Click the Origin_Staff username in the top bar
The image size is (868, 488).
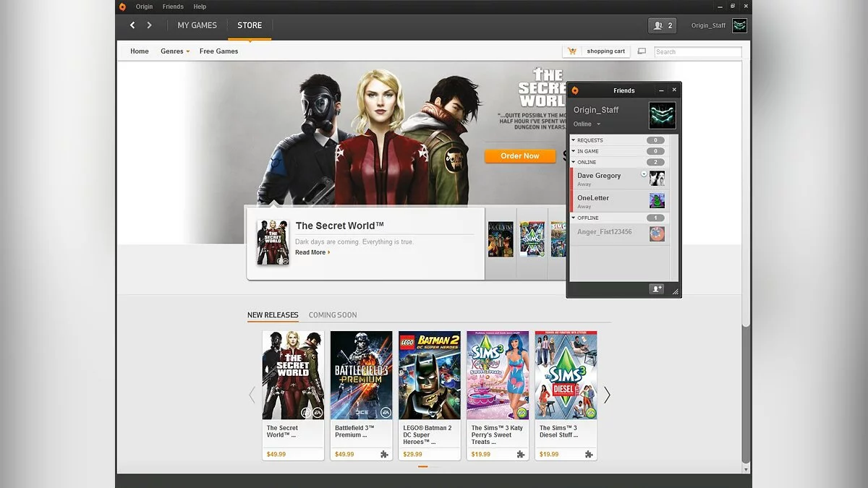(x=708, y=25)
